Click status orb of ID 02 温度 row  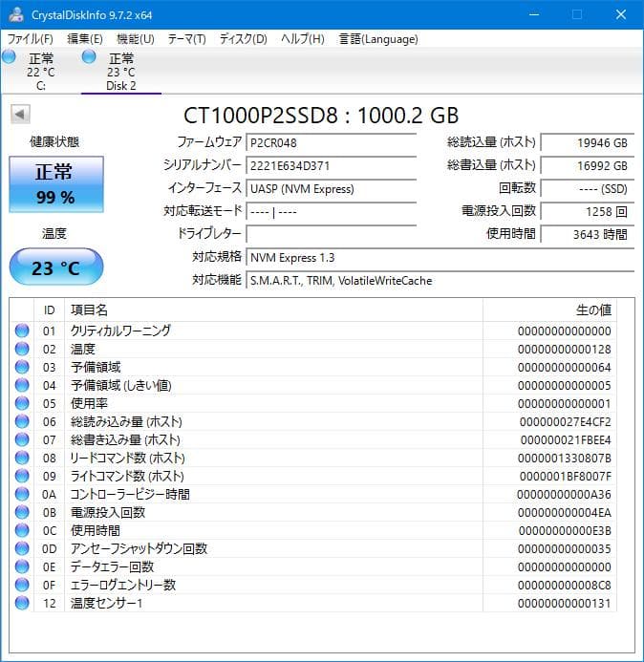(22, 349)
